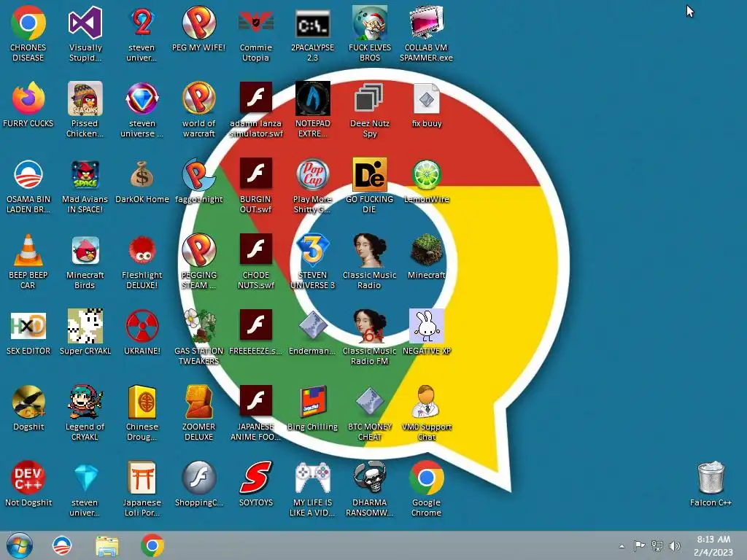Open COLLAB VM SPAMMER.exe icon

tap(426, 23)
